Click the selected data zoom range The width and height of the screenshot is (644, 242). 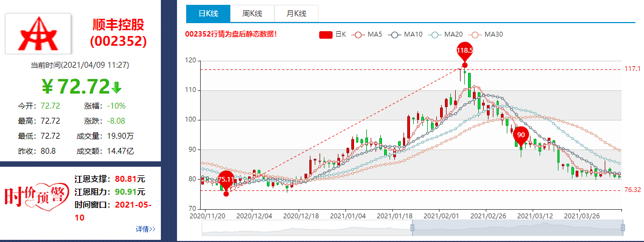click(518, 228)
